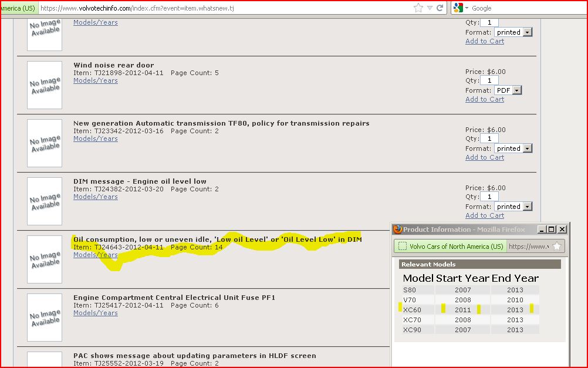Open URL history dropdown arrow in address bar

pos(430,8)
